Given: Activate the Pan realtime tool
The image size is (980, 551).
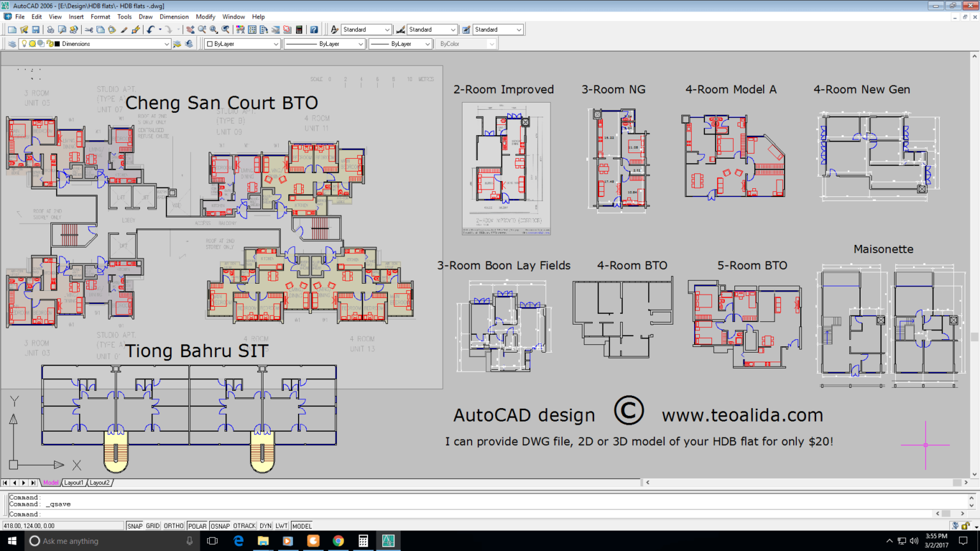Looking at the screenshot, I should [190, 29].
